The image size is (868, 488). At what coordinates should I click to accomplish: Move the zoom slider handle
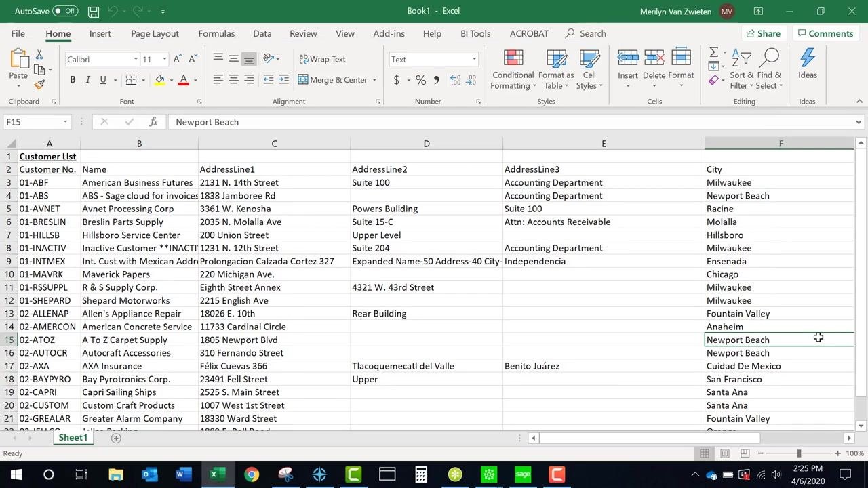click(799, 453)
